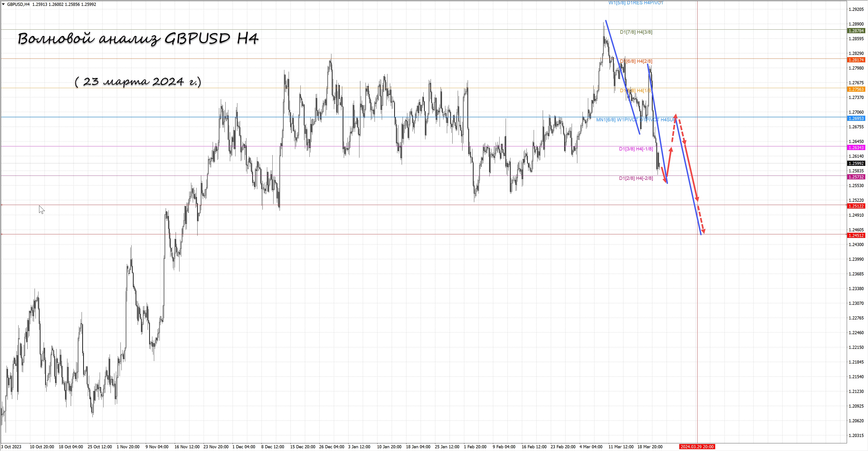Click the blue 1.26953 price tag

pos(856,119)
